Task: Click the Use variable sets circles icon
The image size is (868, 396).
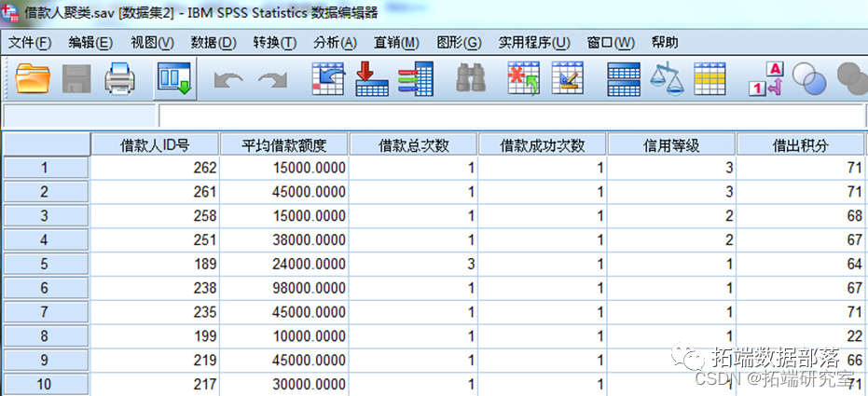Action: point(808,78)
